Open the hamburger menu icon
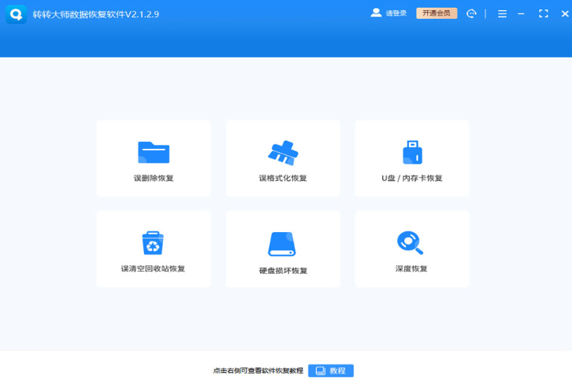 [x=503, y=14]
